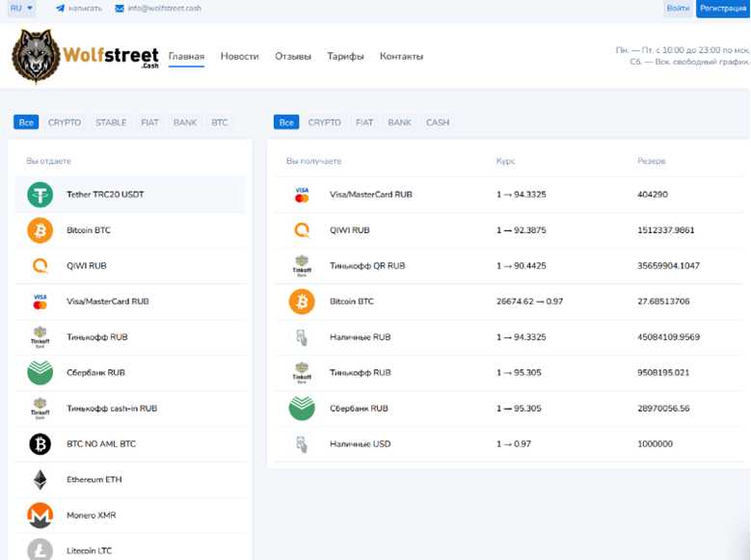Click the Тинькофф RUB icon in give list
Image resolution: width=751 pixels, height=560 pixels.
coord(40,337)
